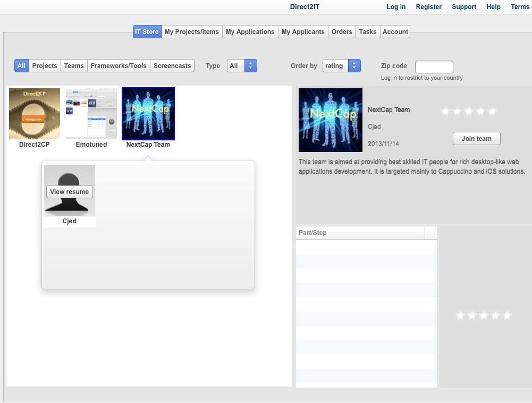Switch the filter to Teams
The height and width of the screenshot is (403, 532).
click(73, 65)
